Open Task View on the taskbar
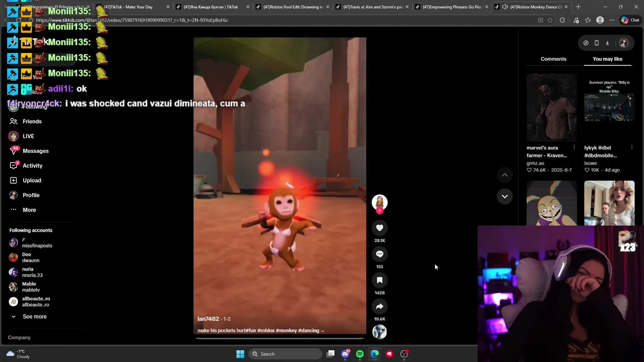The width and height of the screenshot is (644, 362). 331,354
